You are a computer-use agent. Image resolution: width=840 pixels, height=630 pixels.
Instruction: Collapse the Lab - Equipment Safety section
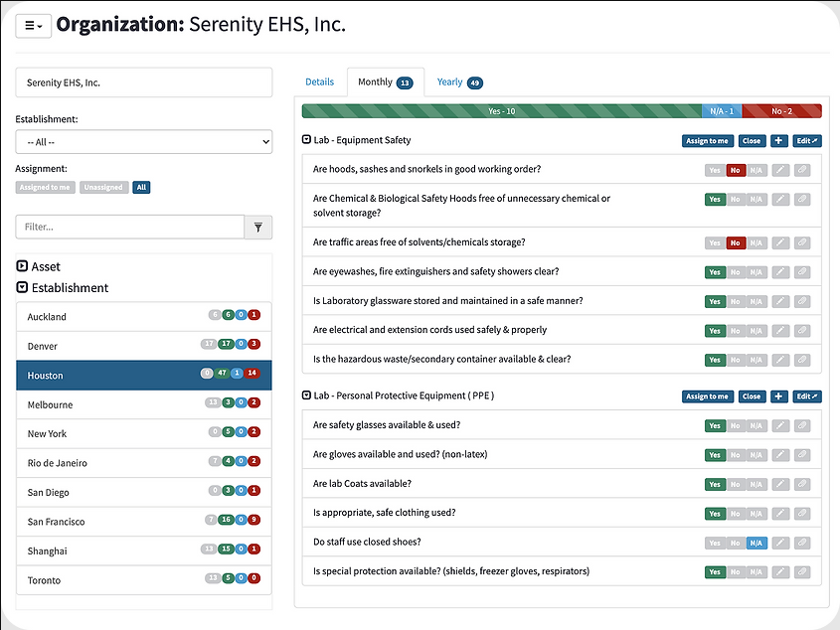coord(306,140)
